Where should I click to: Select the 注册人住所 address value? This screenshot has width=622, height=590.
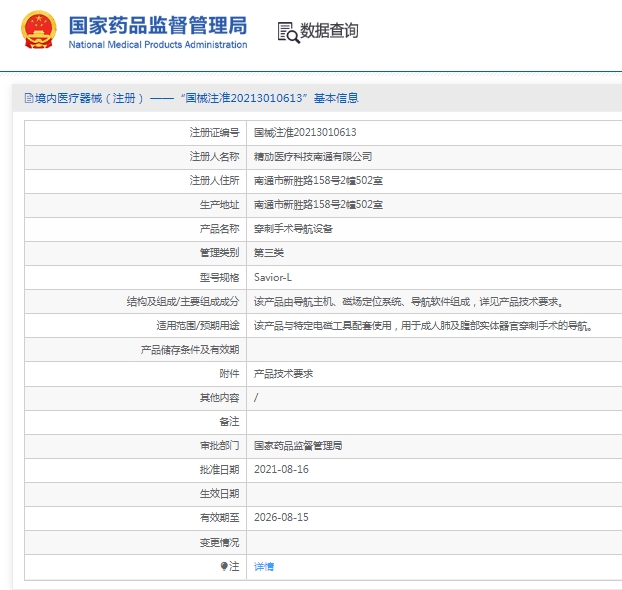pos(318,181)
